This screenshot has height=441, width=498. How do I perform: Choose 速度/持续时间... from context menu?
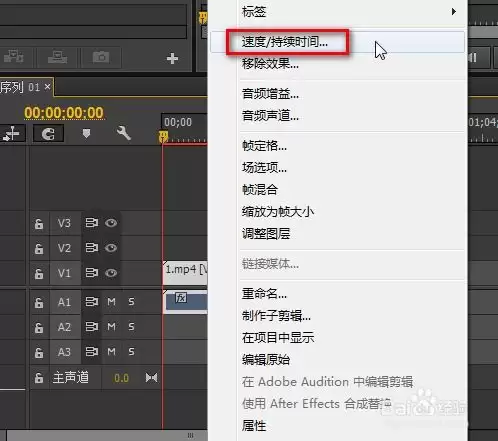click(x=337, y=42)
